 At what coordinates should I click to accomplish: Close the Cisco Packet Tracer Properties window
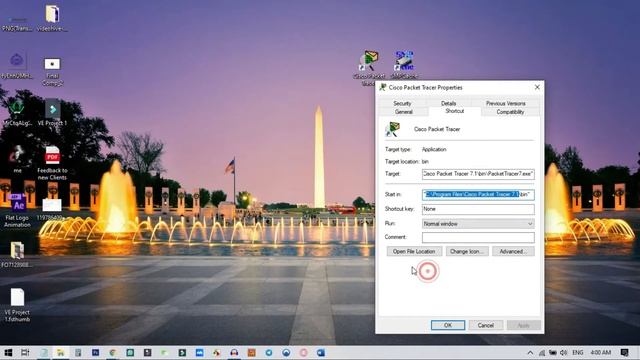[537, 87]
